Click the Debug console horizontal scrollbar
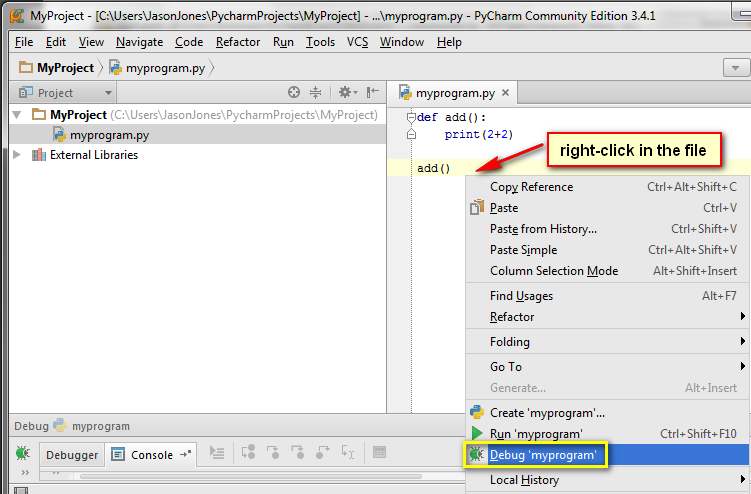The width and height of the screenshot is (751, 494). click(x=250, y=476)
